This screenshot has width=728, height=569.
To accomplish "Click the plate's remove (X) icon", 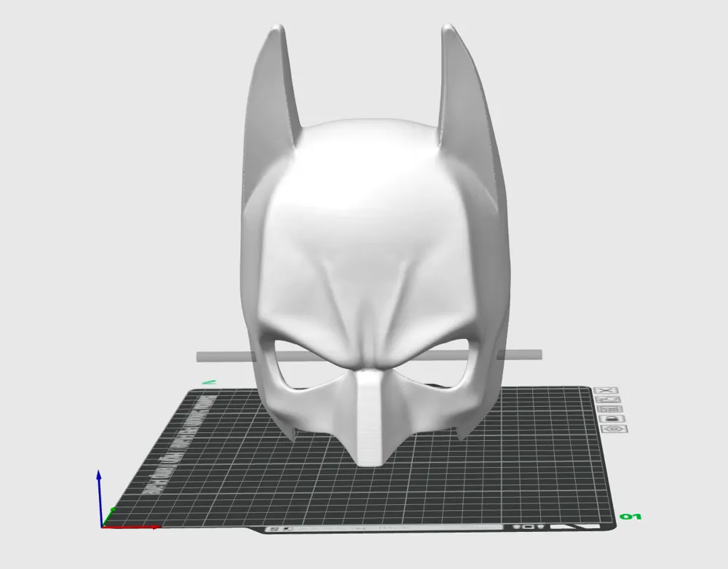I will tap(606, 390).
